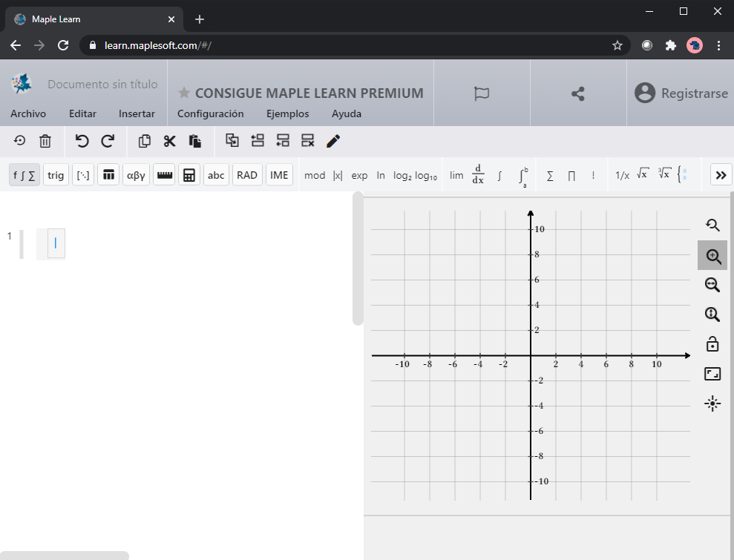This screenshot has height=560, width=734.
Task: Reset the graph zoom view
Action: [712, 225]
